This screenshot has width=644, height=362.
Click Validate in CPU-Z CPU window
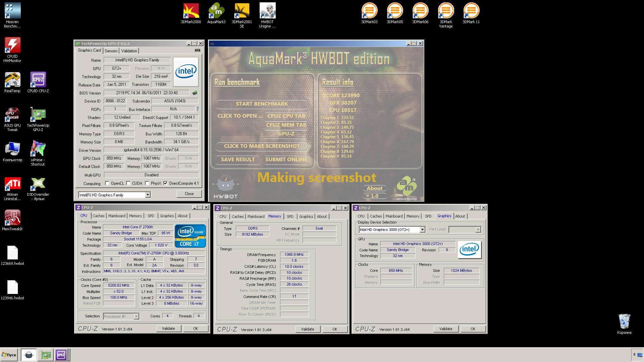168,328
